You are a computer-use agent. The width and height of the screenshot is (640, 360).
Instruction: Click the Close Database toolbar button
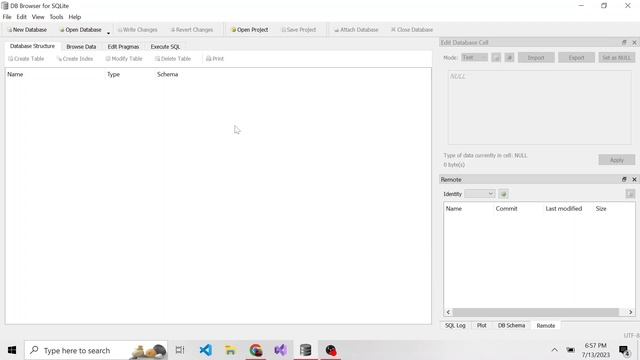(412, 30)
